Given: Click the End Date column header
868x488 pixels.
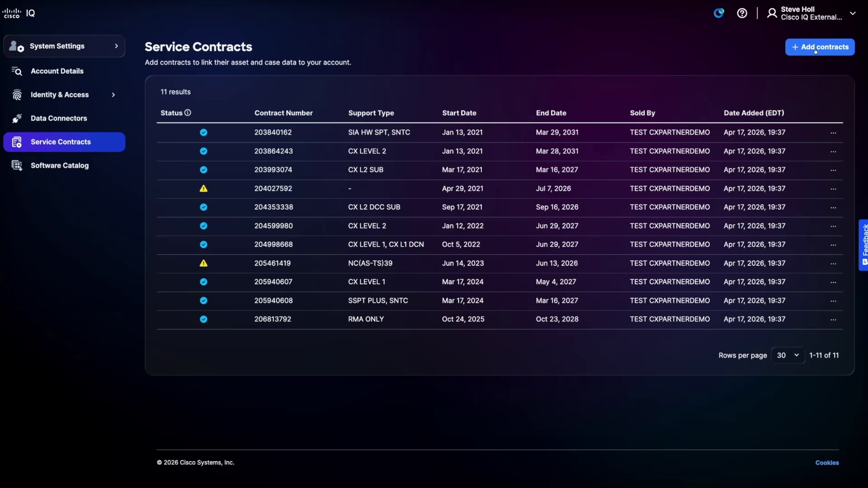Looking at the screenshot, I should coord(551,113).
